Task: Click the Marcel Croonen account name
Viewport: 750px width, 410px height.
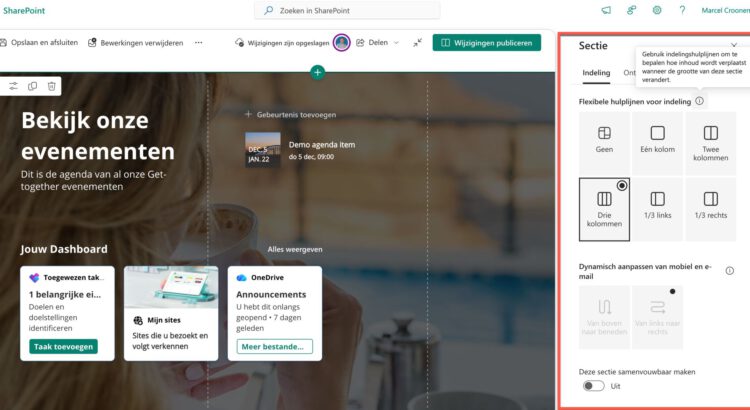Action: [x=725, y=10]
